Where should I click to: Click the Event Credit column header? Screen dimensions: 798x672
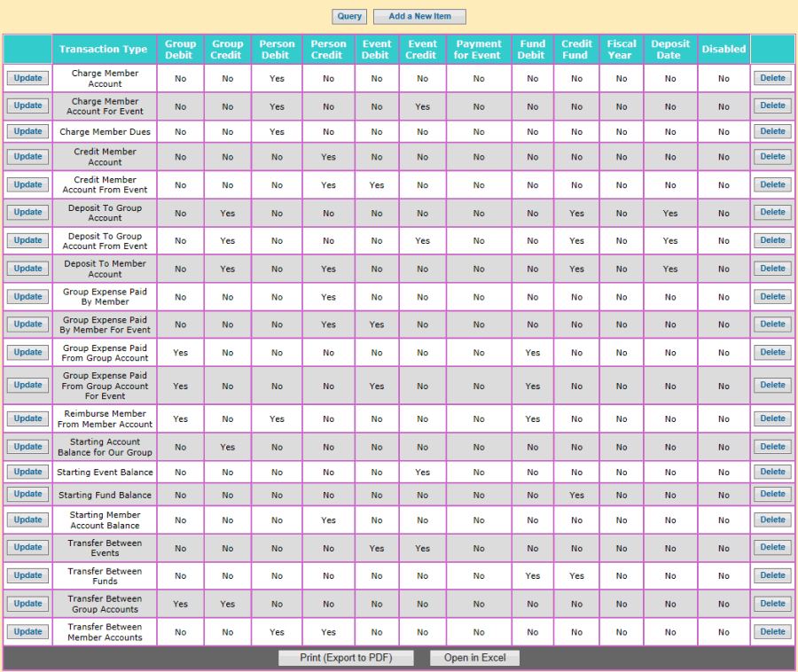[422, 50]
